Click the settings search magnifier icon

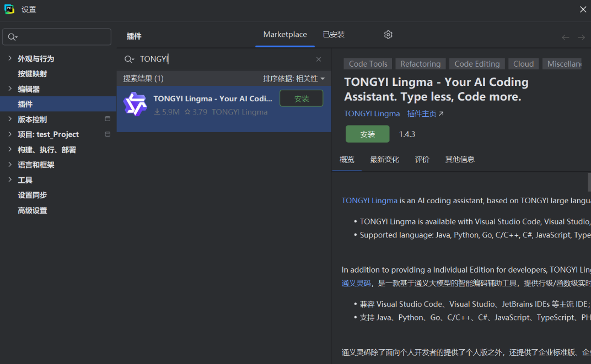(x=13, y=37)
